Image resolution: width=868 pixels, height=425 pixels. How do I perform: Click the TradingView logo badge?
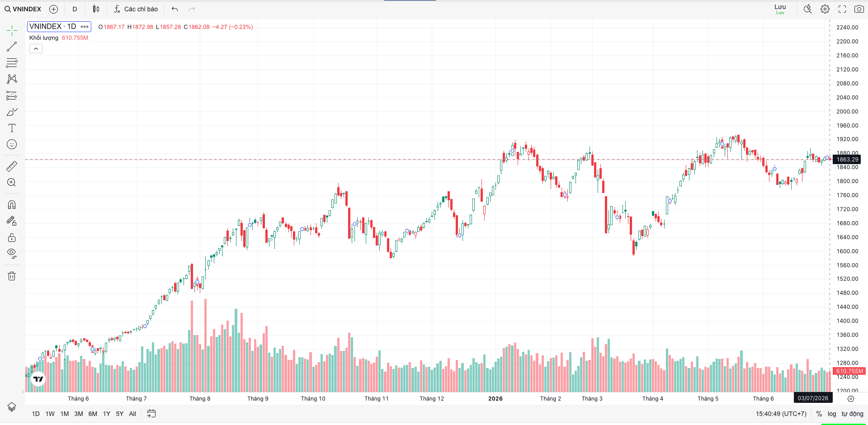point(38,379)
